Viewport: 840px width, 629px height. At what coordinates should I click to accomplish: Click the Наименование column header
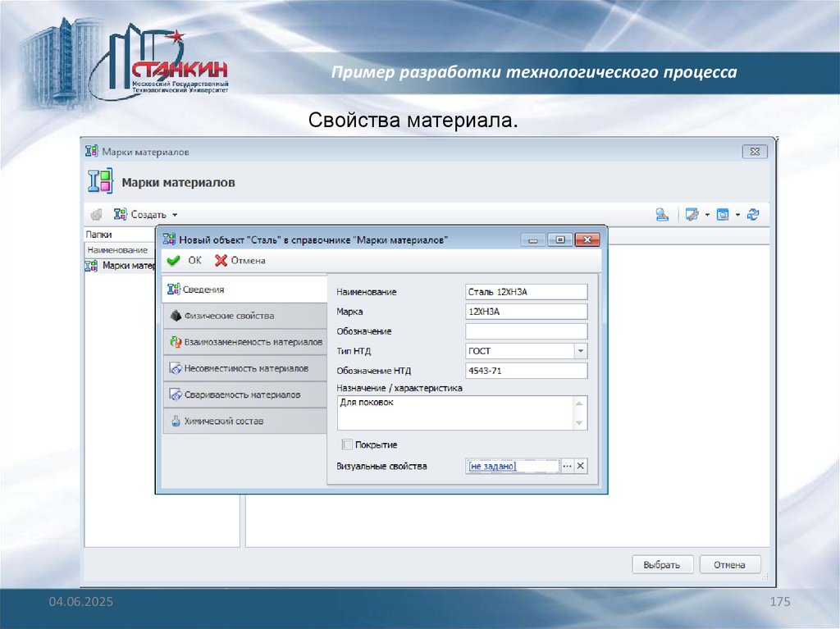click(119, 249)
